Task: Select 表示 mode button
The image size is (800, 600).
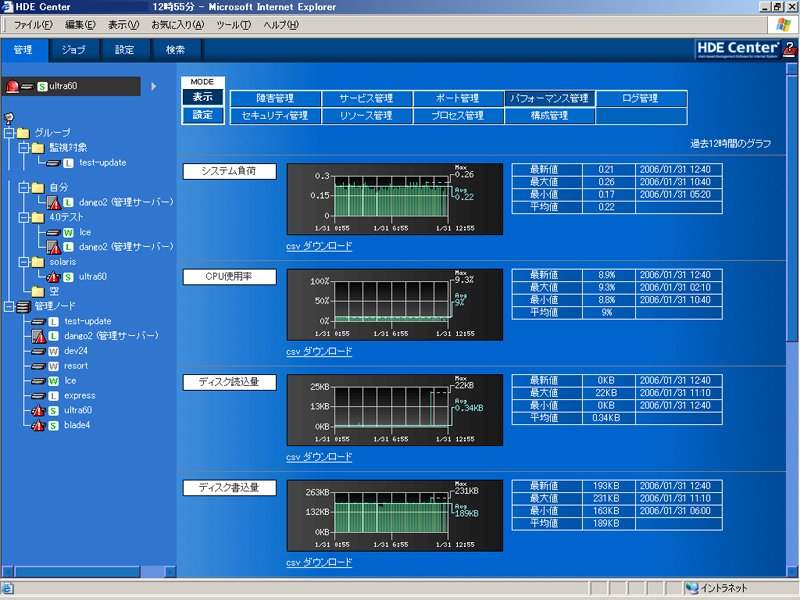Action: pos(203,97)
